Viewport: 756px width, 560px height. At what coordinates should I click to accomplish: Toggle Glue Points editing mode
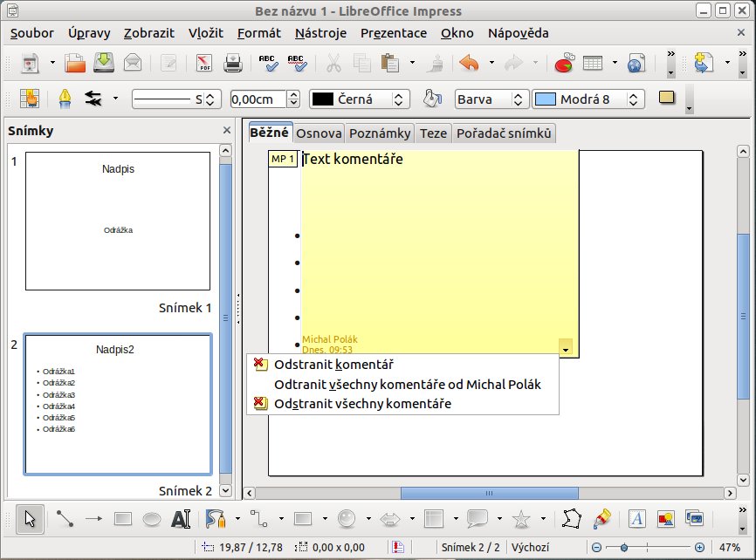coord(601,519)
